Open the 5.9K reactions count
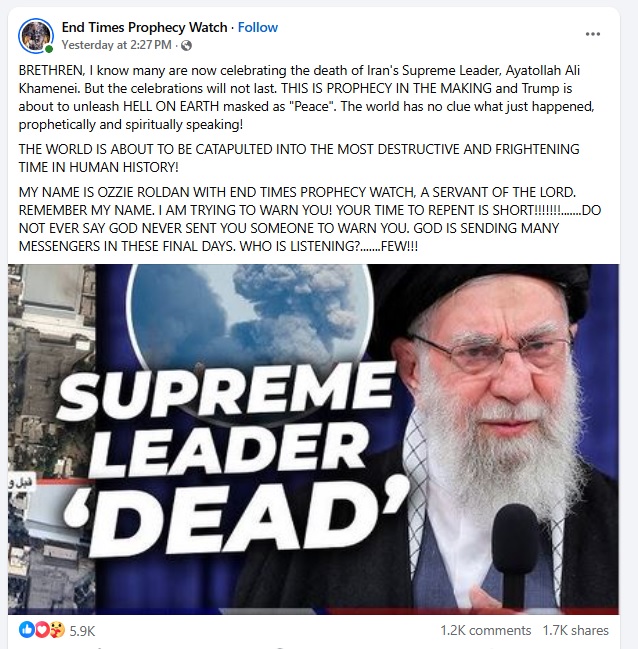Screen dimensions: 638x649 (x=82, y=631)
